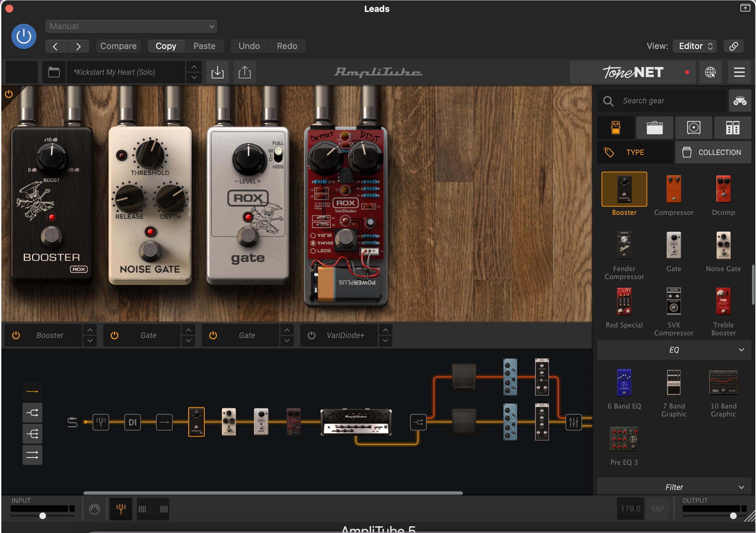Select the serial single-line routing icon
The width and height of the screenshot is (756, 533).
(32, 392)
